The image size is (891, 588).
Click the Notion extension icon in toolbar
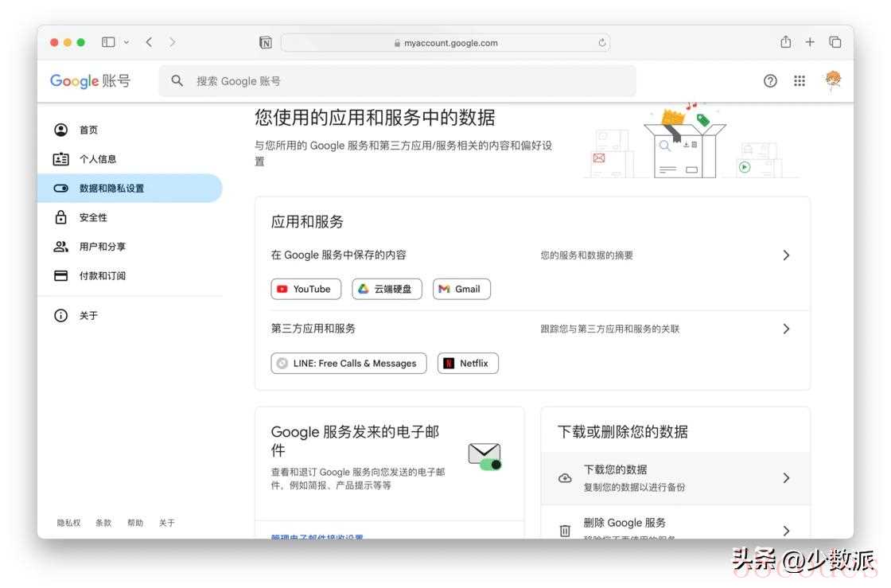pos(266,43)
